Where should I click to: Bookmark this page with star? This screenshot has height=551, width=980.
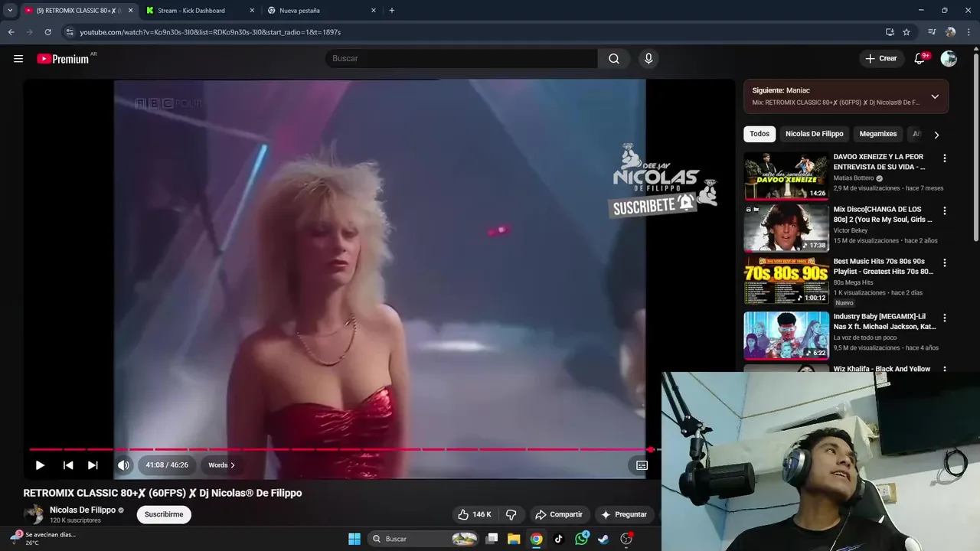pos(906,32)
